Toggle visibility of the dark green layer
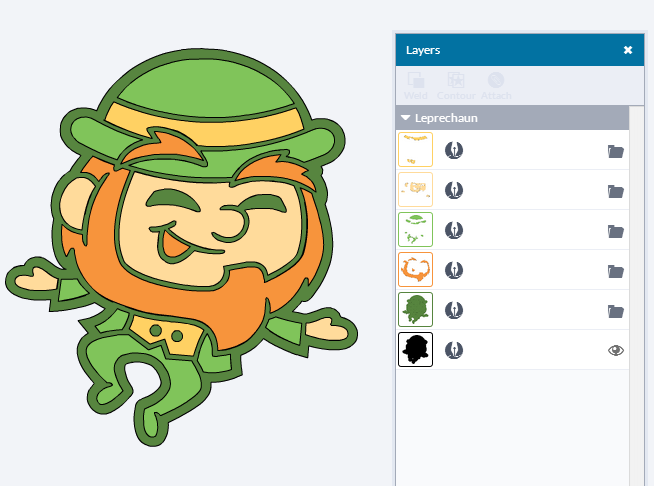Viewport: 654px width, 486px height. pos(616,312)
